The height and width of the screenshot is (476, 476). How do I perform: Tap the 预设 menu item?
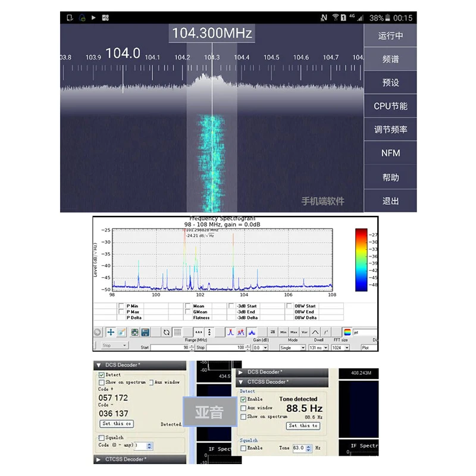pos(390,83)
